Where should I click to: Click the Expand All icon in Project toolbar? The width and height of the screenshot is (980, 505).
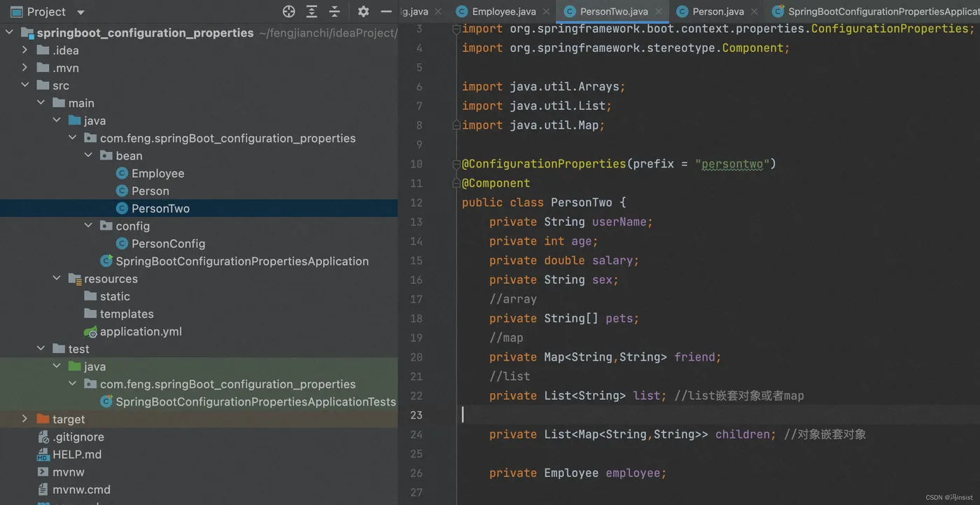(x=311, y=11)
